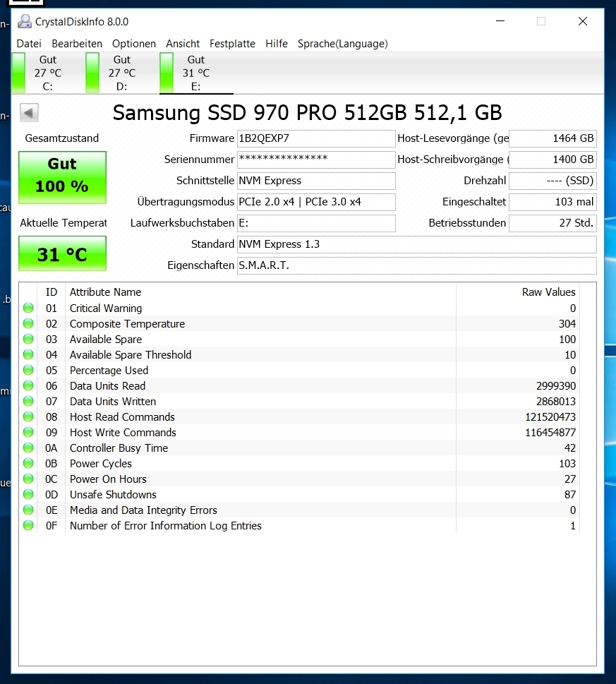
Task: Select drive C: health tab
Action: pyautogui.click(x=48, y=73)
